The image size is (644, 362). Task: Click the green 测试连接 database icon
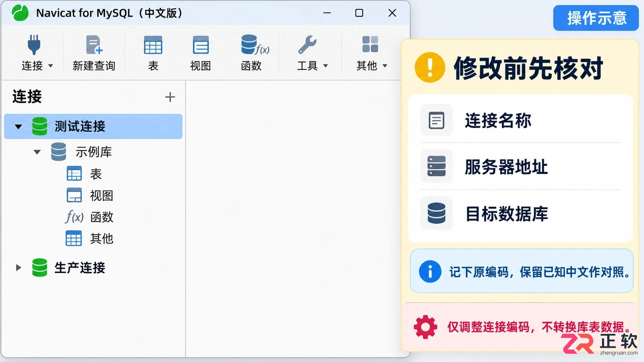[x=40, y=126]
